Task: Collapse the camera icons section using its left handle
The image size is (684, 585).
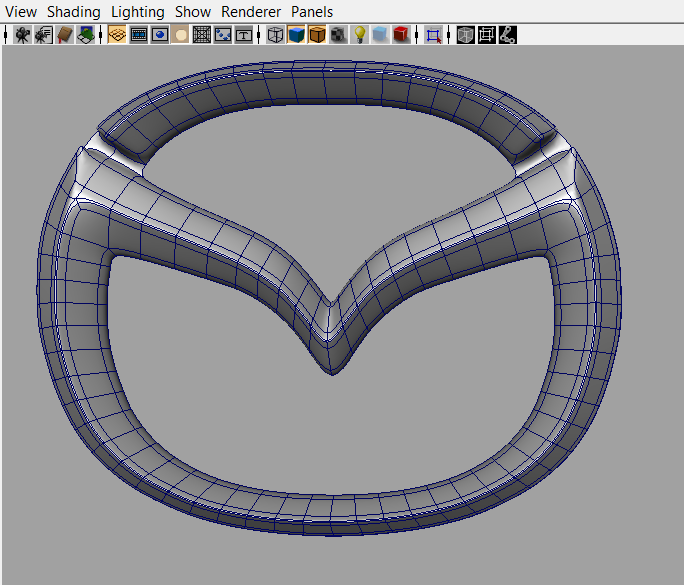Action: coord(6,35)
